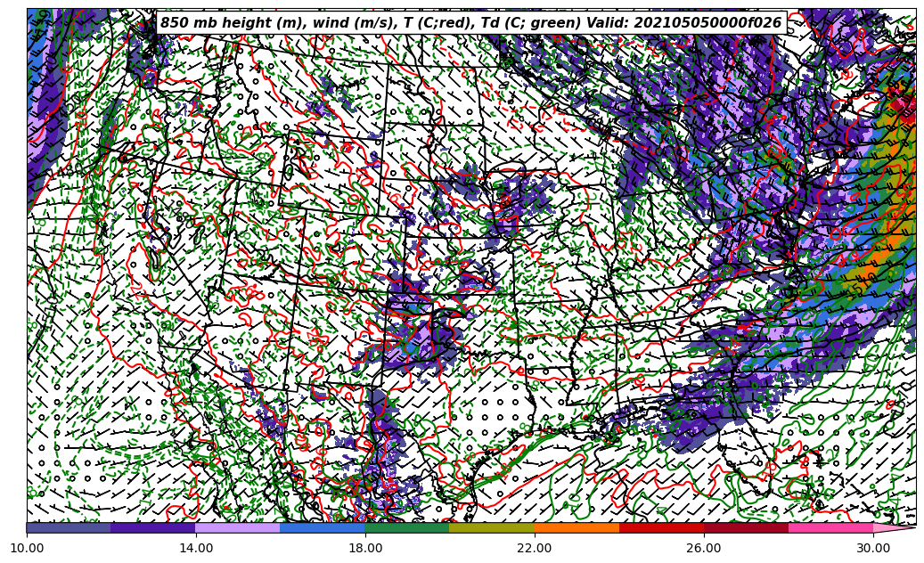
Task: Click the lavender 14–16 colorbar segment
Action: pos(238,527)
